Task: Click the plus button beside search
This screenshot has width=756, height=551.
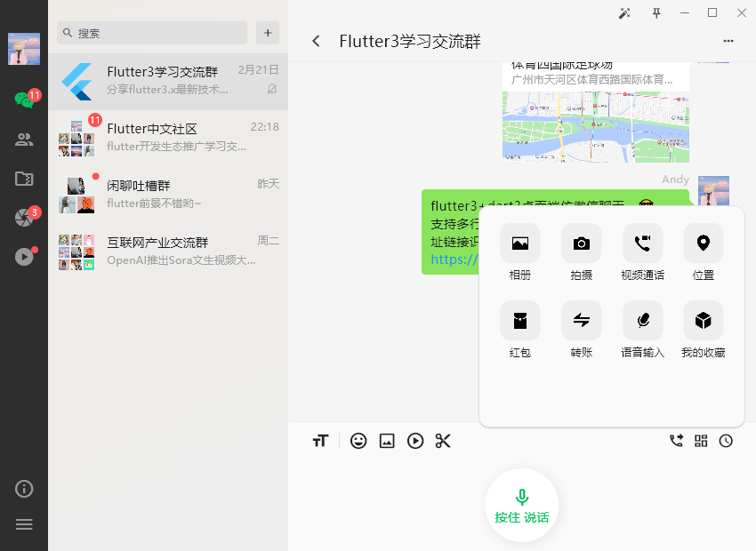Action: click(268, 33)
